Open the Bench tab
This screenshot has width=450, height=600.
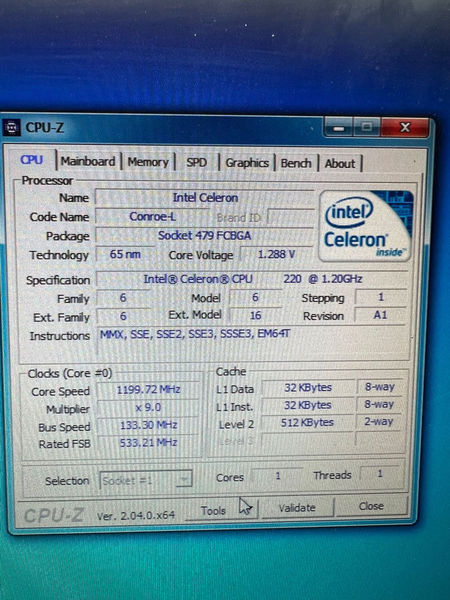[x=296, y=163]
